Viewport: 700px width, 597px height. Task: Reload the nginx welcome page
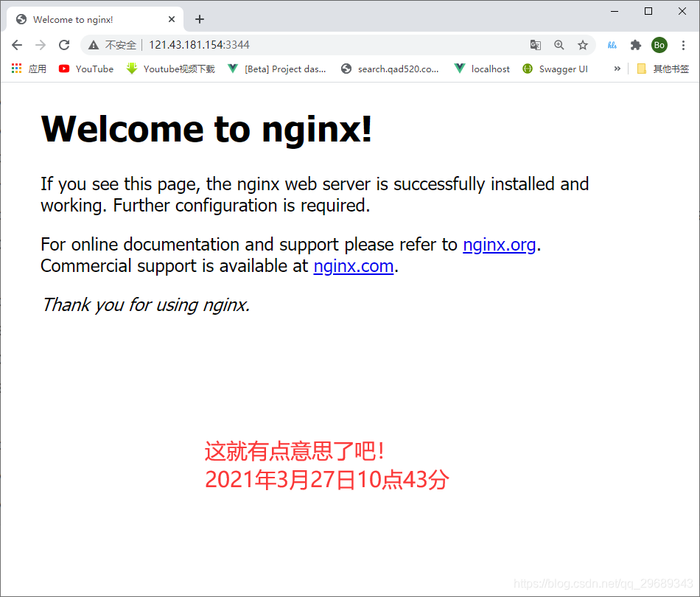[x=64, y=45]
